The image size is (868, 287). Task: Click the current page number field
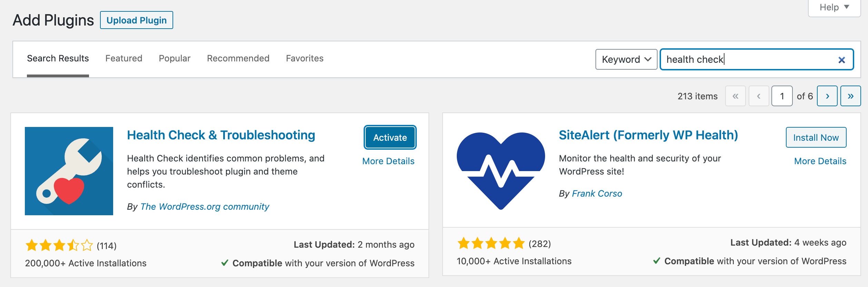[782, 96]
